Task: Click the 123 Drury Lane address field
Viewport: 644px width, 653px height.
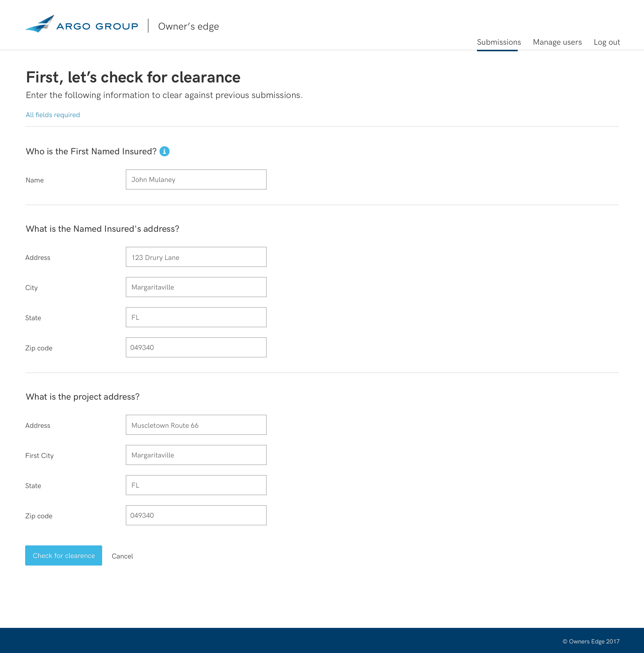Action: click(196, 257)
